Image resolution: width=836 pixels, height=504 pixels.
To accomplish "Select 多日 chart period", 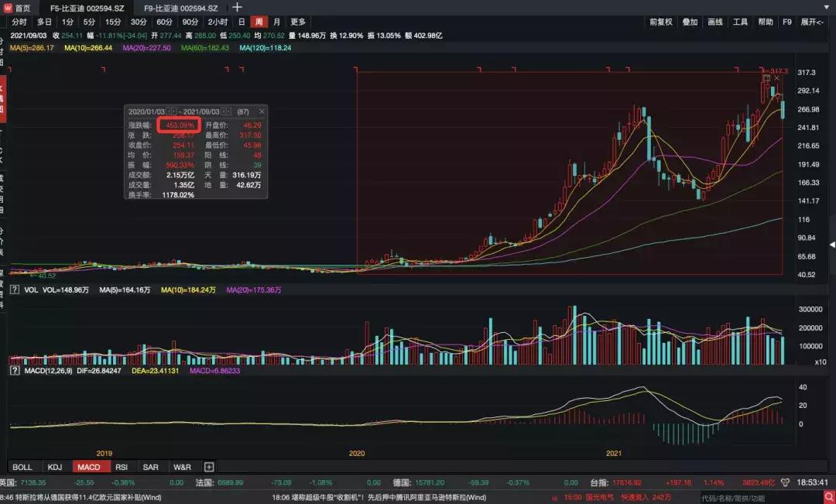I will [x=44, y=22].
